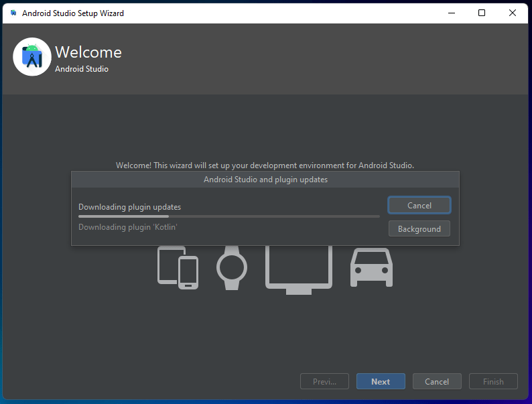Image resolution: width=532 pixels, height=404 pixels.
Task: Click the 'Android Studio Setup Wizard' window title
Action: [73, 13]
